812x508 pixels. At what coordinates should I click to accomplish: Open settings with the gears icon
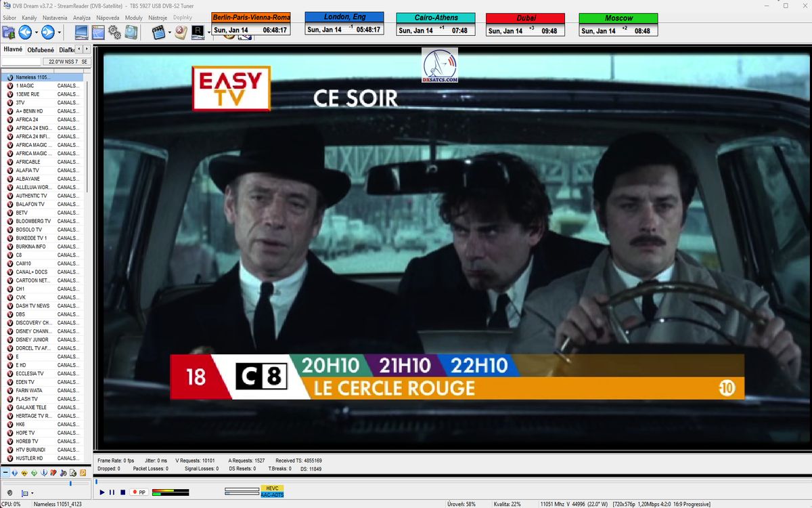114,32
